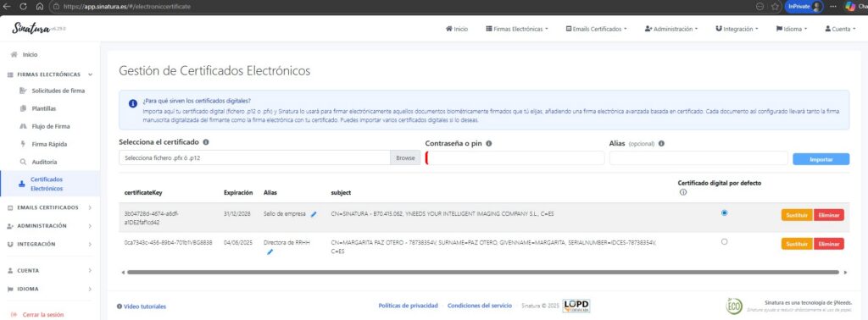
Task: Open browser settings ellipsis menu
Action: [833, 6]
